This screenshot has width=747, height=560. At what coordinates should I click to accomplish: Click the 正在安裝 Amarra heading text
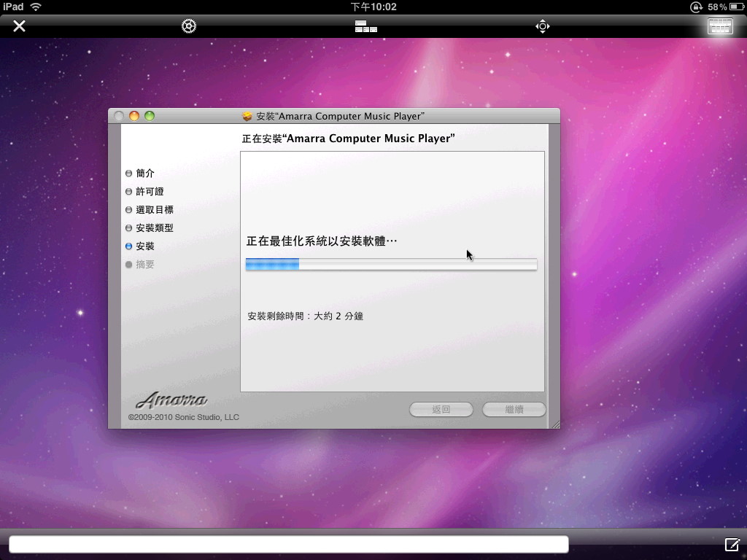click(x=348, y=139)
